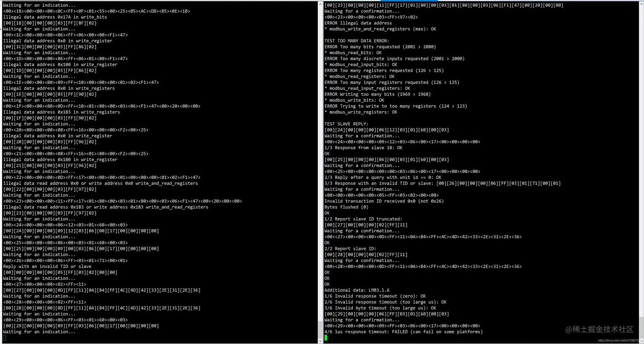Click the left terminal's scrollbar thumb
644x344 pixels.
coord(320,329)
